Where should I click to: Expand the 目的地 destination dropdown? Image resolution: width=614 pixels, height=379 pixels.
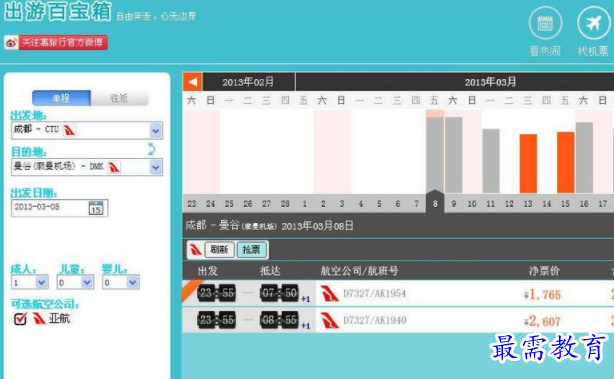[156, 167]
